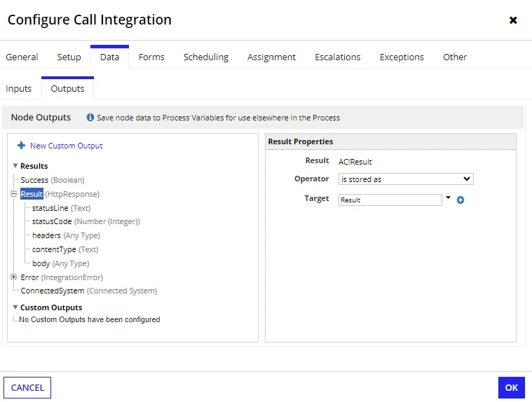Image resolution: width=532 pixels, height=402 pixels.
Task: Select the Result (HttpResponse) tree item
Action: [60, 194]
